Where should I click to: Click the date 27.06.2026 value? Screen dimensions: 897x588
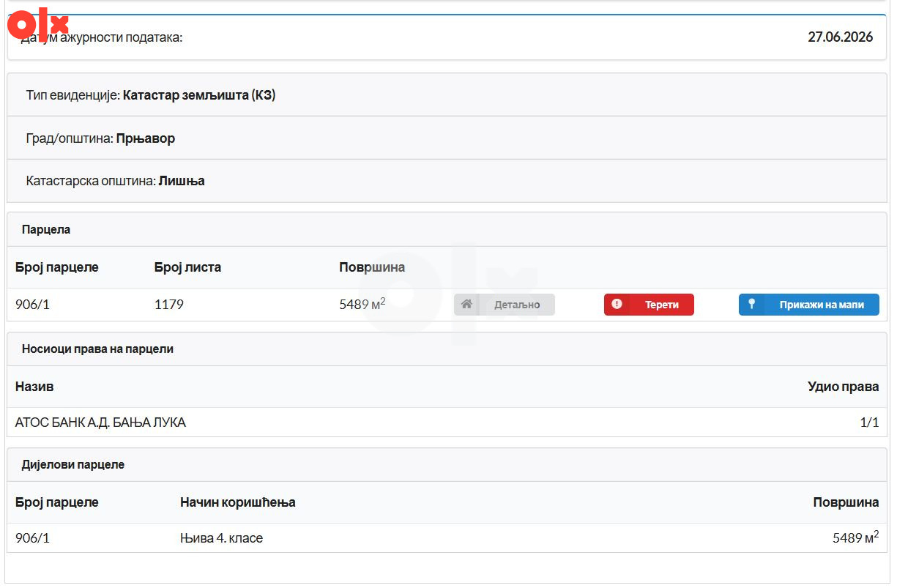click(x=841, y=37)
